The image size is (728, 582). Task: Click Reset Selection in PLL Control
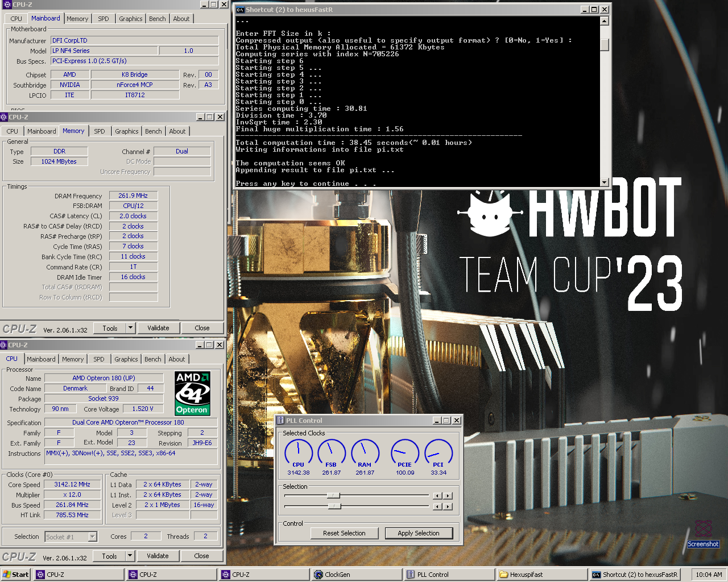344,533
